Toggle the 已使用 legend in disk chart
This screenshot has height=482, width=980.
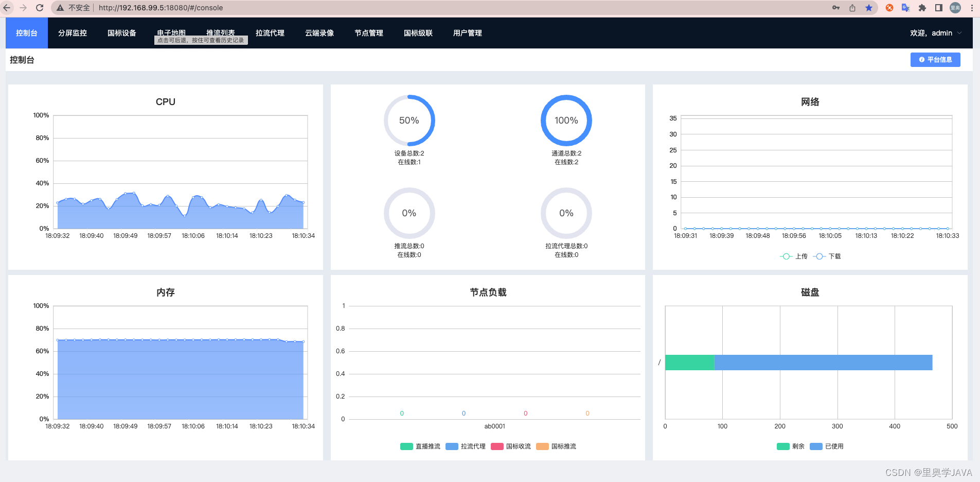pos(827,446)
